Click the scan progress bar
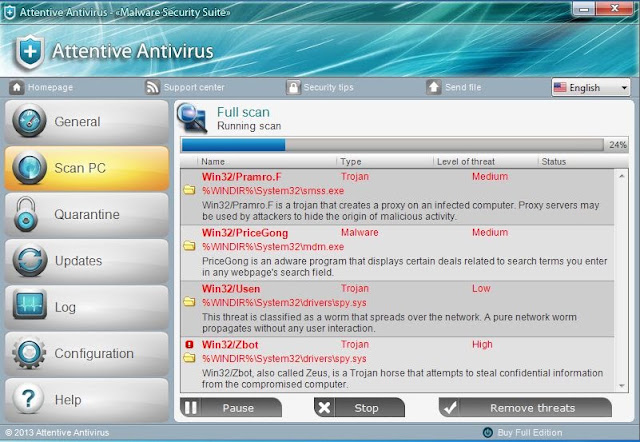The image size is (640, 442). click(392, 145)
